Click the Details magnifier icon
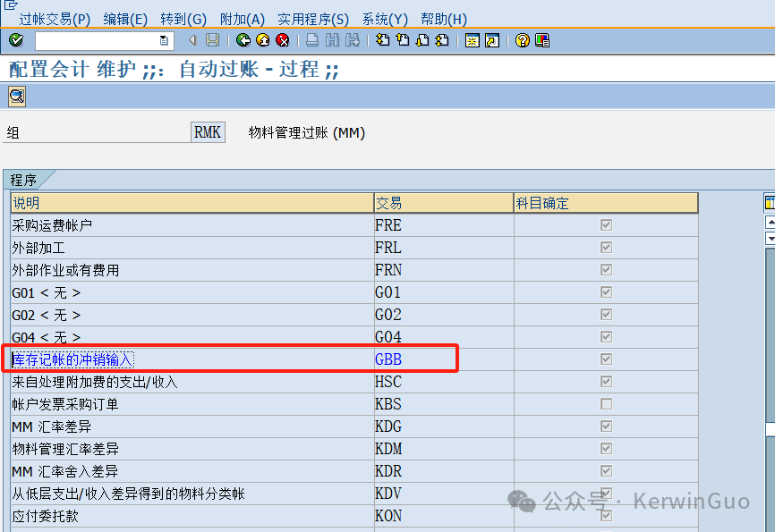Viewport: 775px width, 532px height. click(17, 97)
